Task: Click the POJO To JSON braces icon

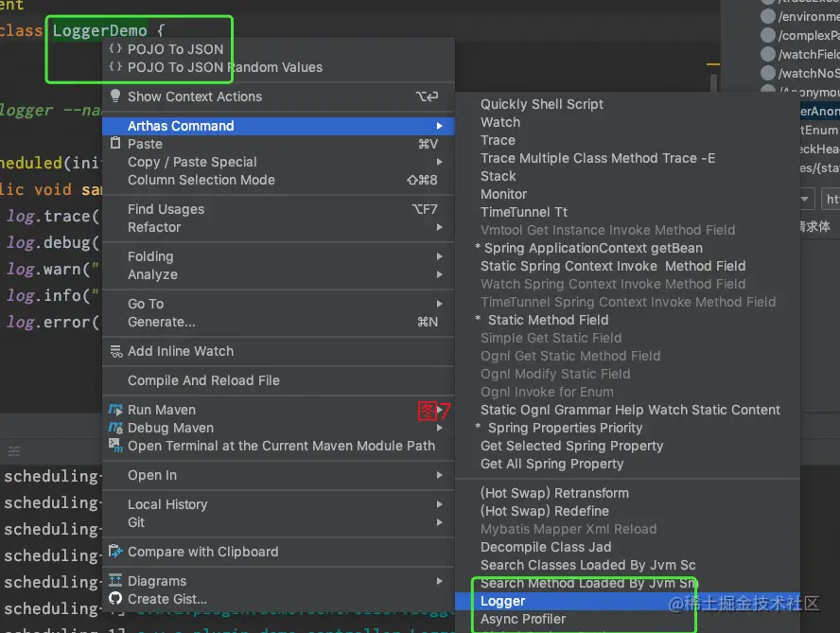Action: pos(114,49)
